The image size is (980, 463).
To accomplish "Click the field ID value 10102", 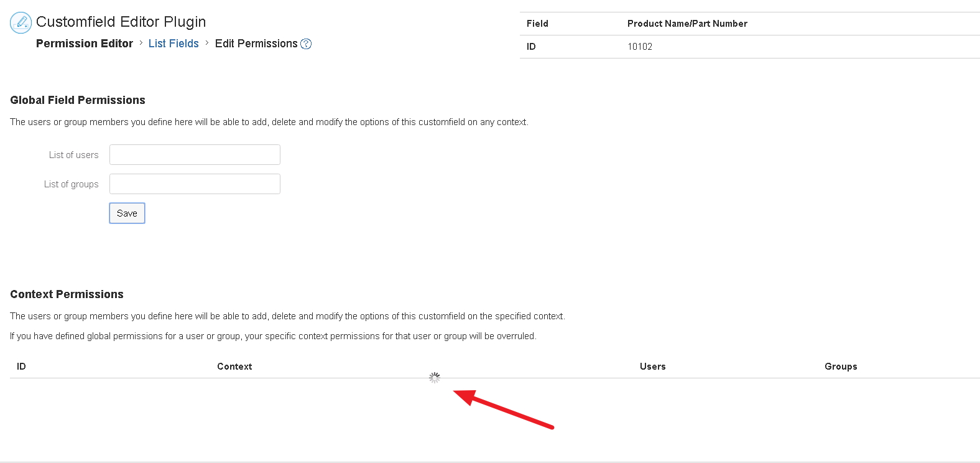I will point(640,46).
